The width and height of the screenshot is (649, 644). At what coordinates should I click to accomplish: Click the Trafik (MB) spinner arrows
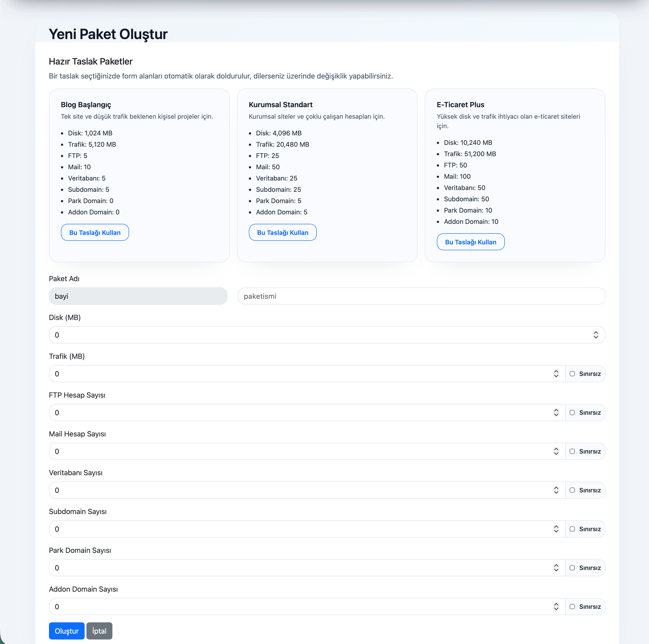pos(556,374)
